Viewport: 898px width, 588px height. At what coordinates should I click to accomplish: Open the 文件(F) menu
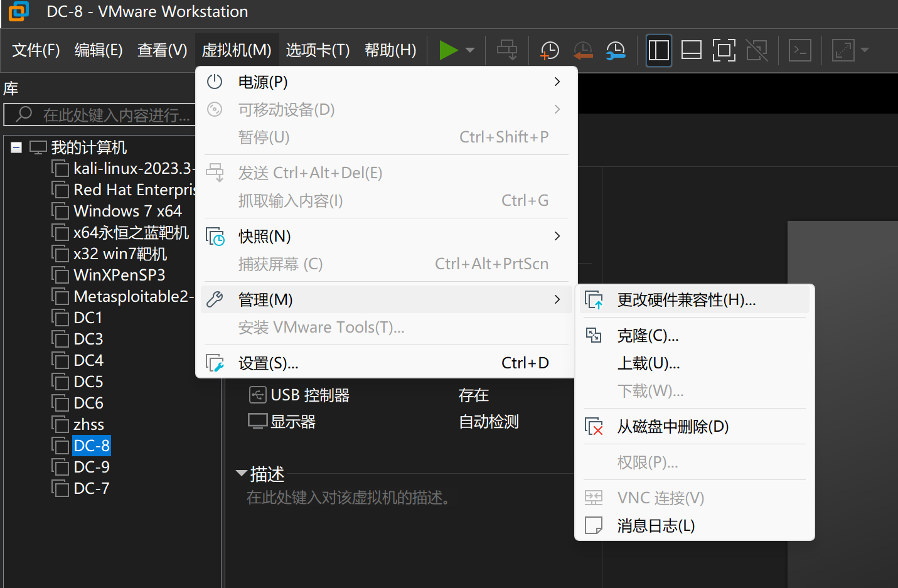(36, 50)
